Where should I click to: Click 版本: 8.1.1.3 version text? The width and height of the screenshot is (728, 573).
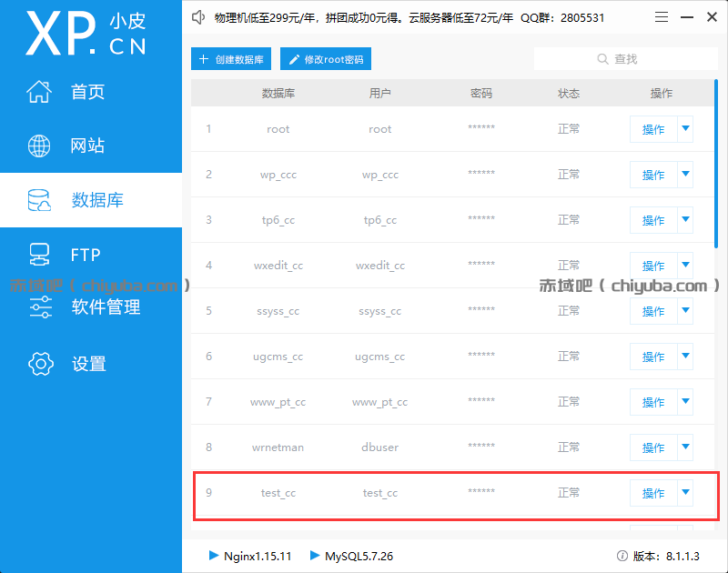tap(666, 556)
